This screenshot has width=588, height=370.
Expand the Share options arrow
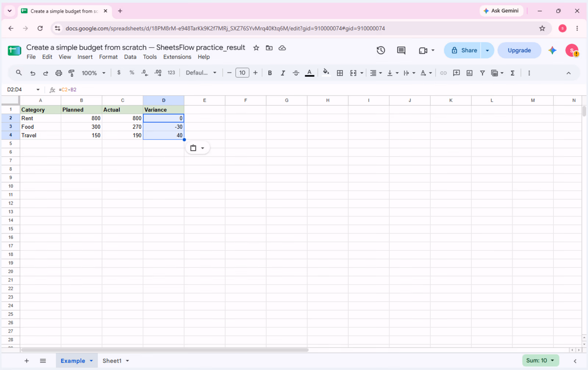487,50
